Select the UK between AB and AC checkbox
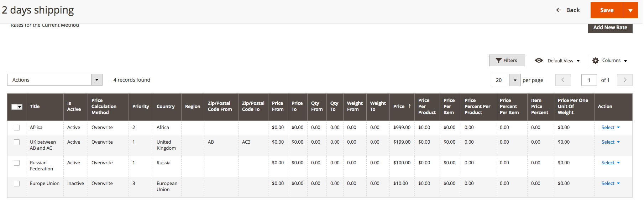This screenshot has width=644, height=216. 17,142
